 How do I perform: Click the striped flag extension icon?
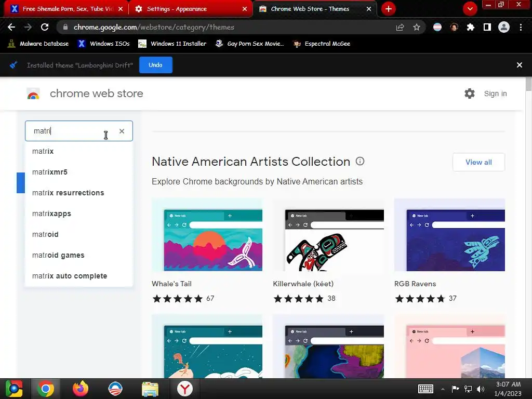pos(437,27)
